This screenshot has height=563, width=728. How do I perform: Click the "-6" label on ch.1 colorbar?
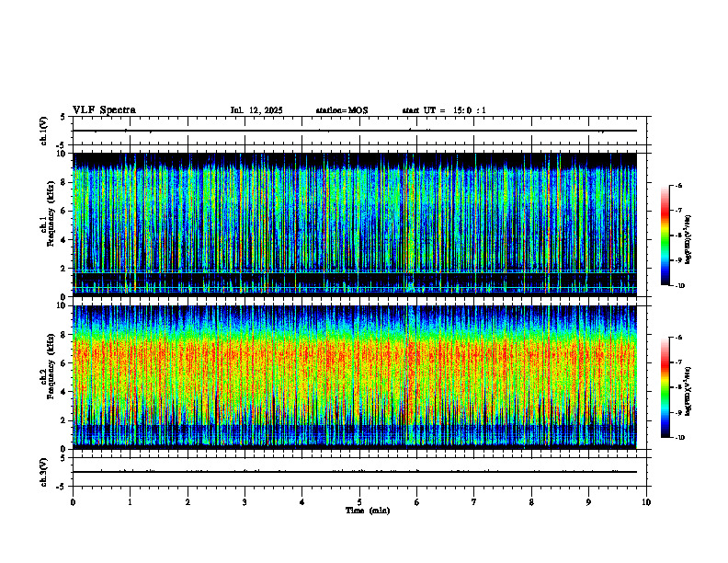(x=678, y=185)
